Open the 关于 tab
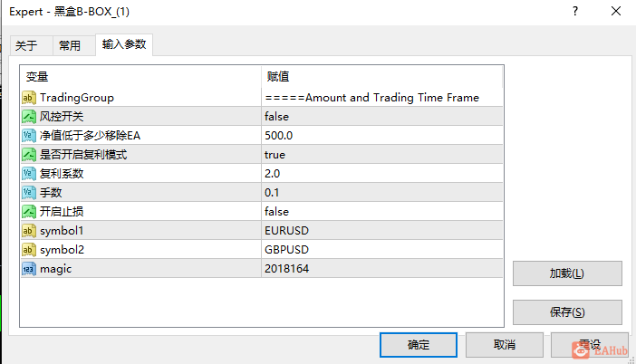636x364 pixels. pos(31,45)
